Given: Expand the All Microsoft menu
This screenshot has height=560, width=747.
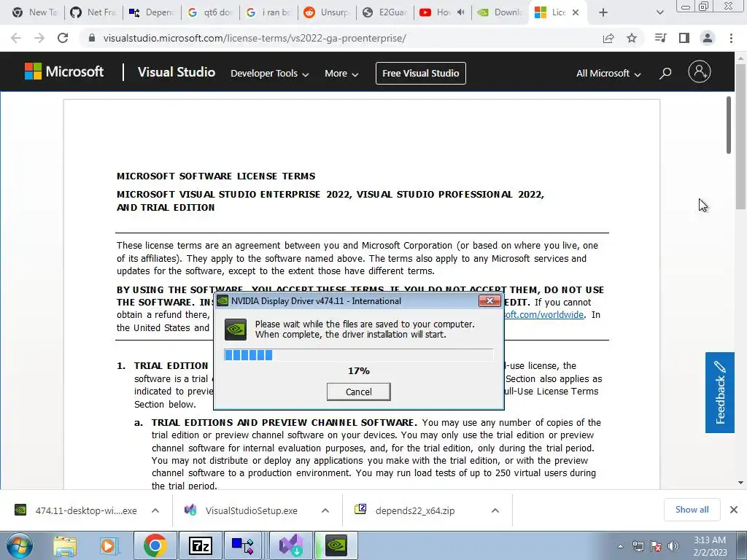Looking at the screenshot, I should point(608,74).
